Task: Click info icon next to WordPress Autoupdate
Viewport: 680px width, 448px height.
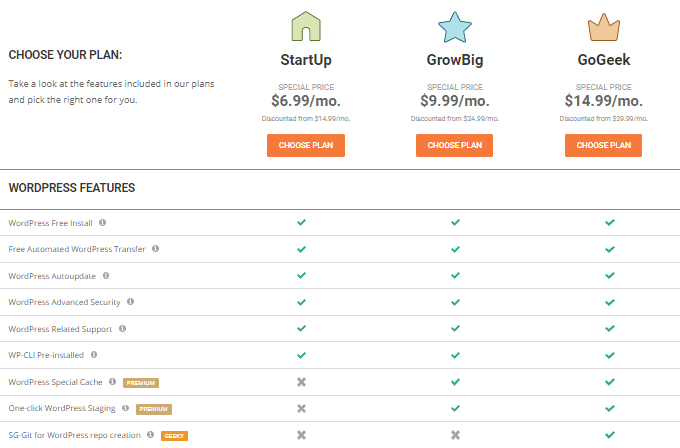Action: (x=106, y=275)
